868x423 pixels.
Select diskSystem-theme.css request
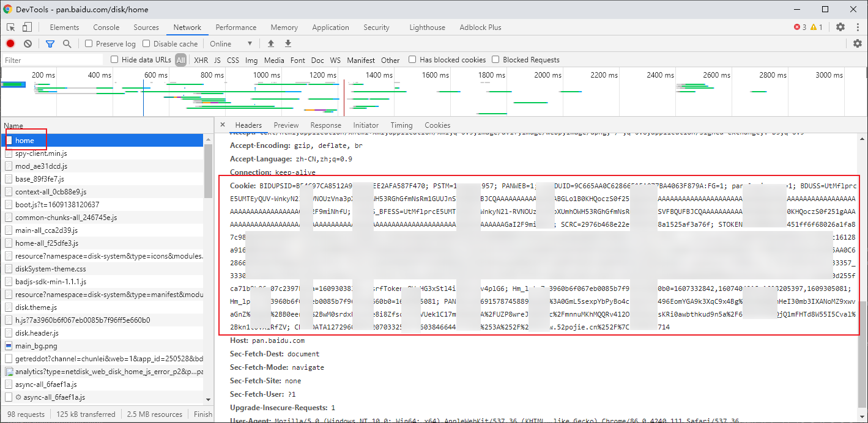point(102,268)
